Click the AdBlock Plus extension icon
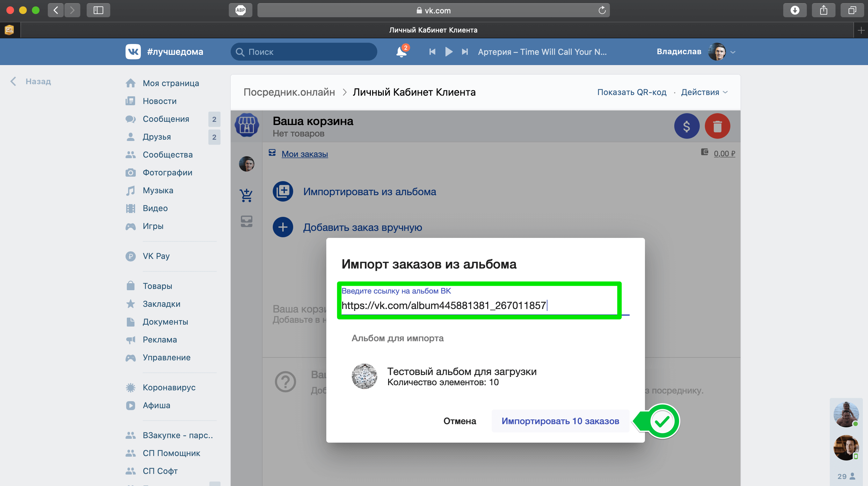 pos(240,10)
